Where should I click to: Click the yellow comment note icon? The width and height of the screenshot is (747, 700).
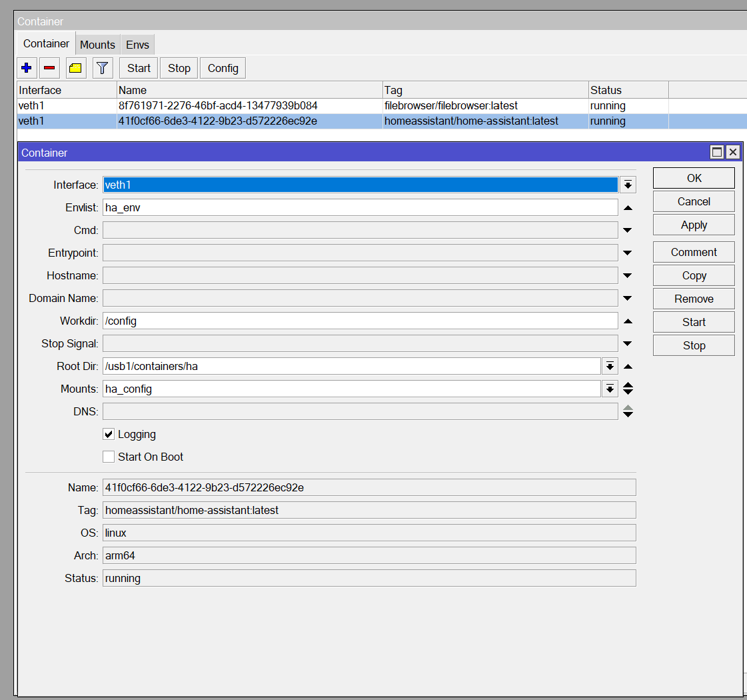pyautogui.click(x=75, y=68)
